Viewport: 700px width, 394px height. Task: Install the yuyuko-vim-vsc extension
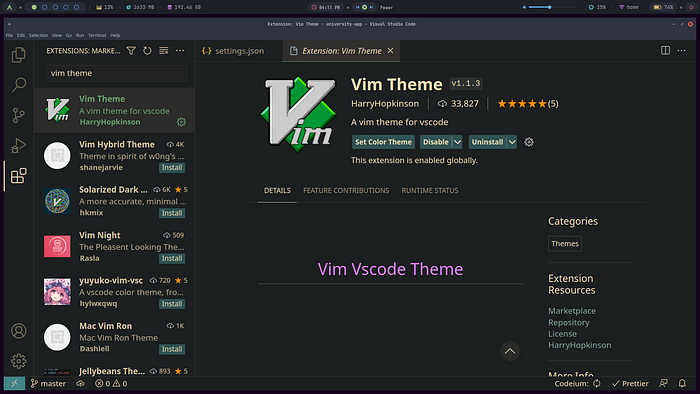[x=172, y=304]
